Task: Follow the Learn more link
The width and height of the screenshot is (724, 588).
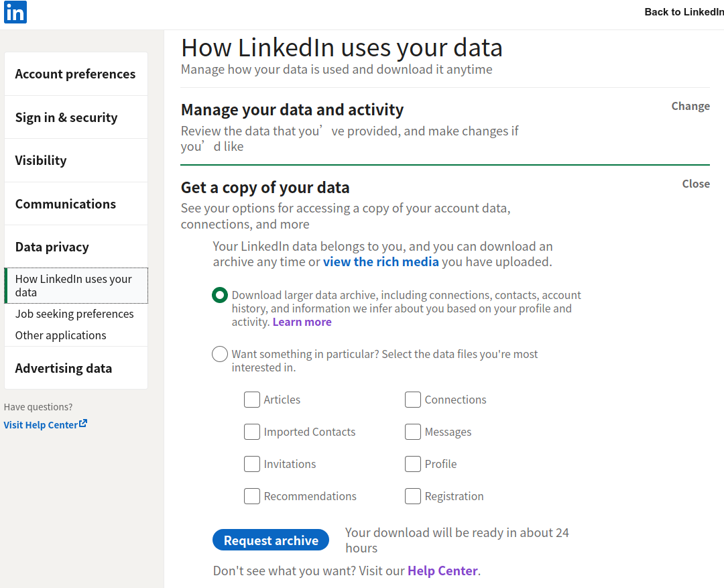Action: click(302, 322)
